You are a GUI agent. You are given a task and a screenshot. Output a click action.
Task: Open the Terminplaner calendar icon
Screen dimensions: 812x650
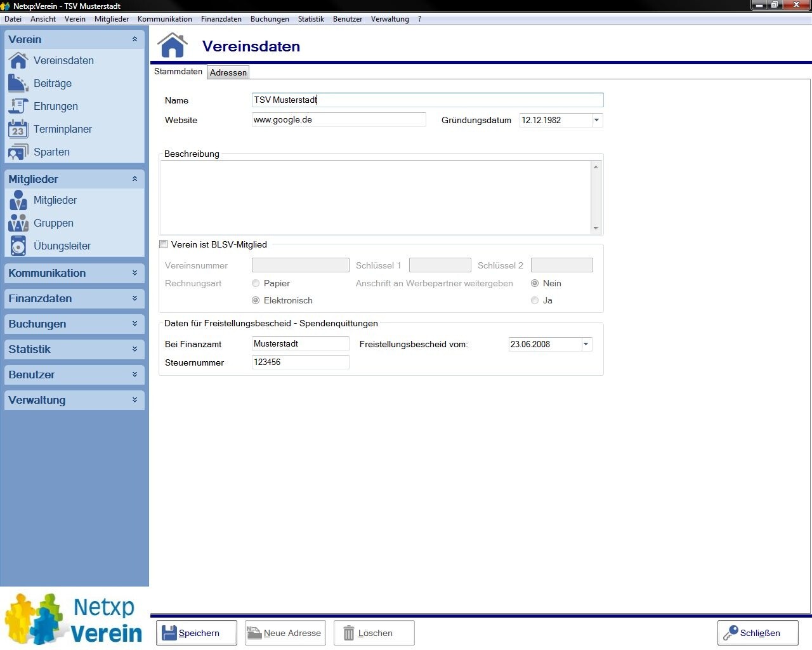click(x=18, y=129)
